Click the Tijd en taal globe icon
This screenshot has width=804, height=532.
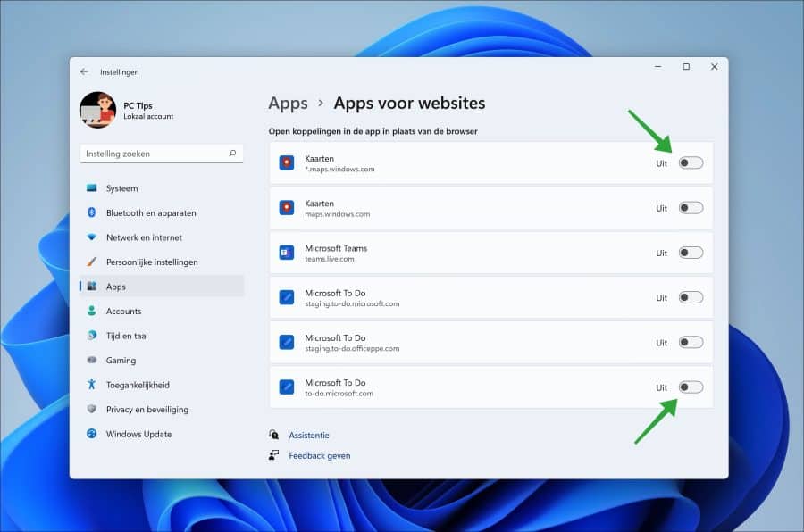[92, 336]
